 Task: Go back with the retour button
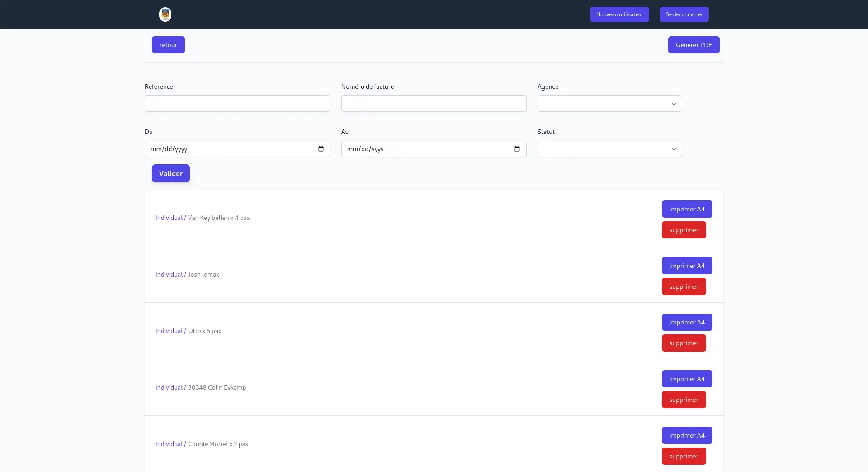pyautogui.click(x=168, y=45)
